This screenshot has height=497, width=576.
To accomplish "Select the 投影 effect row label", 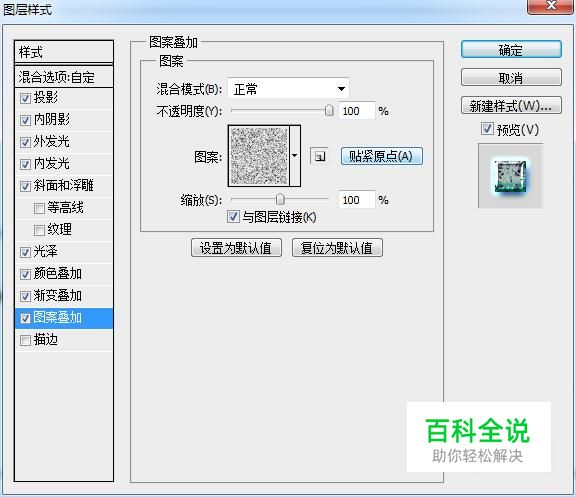I will pos(46,97).
